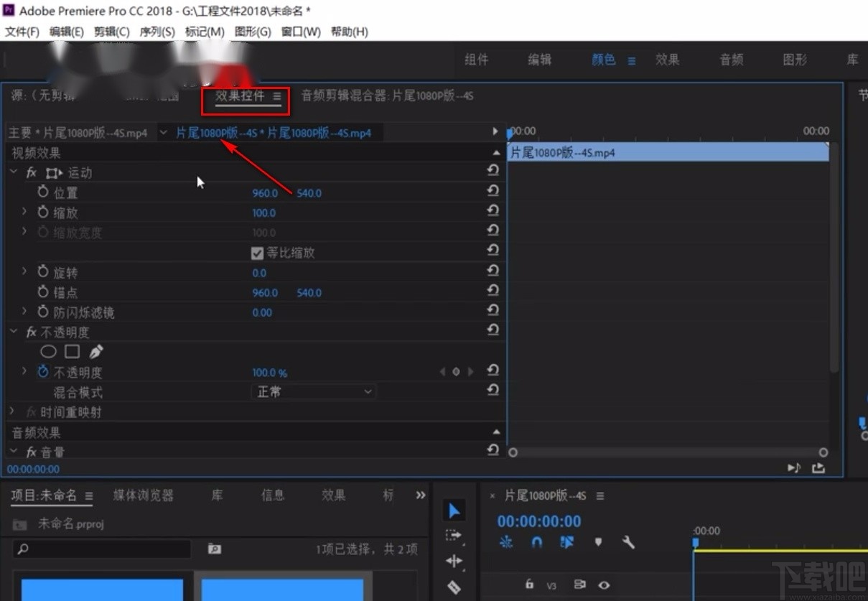Select the Selection (arrow) tool
This screenshot has height=601, width=868.
pos(454,511)
